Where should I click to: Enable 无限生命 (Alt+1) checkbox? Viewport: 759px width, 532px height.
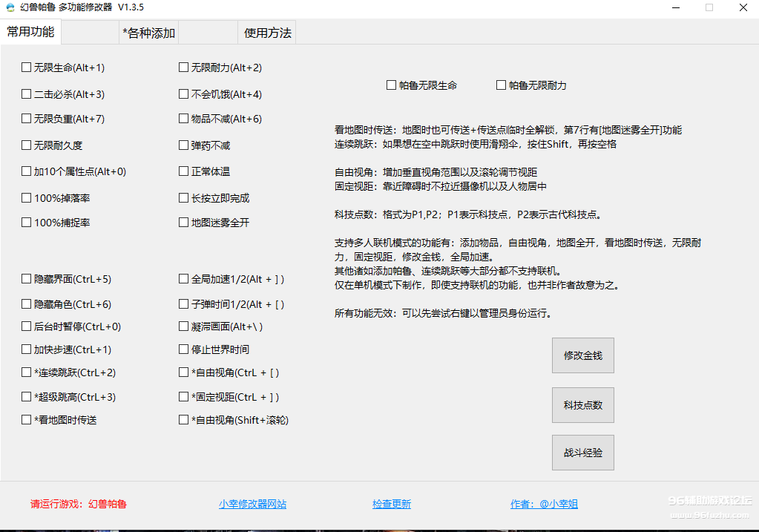(x=27, y=68)
